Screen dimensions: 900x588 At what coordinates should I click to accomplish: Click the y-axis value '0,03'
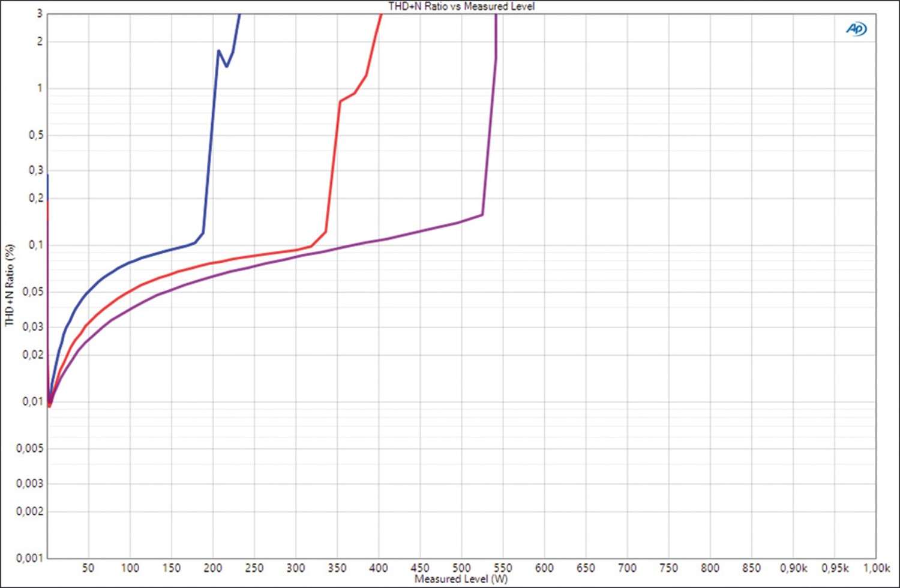(x=33, y=327)
